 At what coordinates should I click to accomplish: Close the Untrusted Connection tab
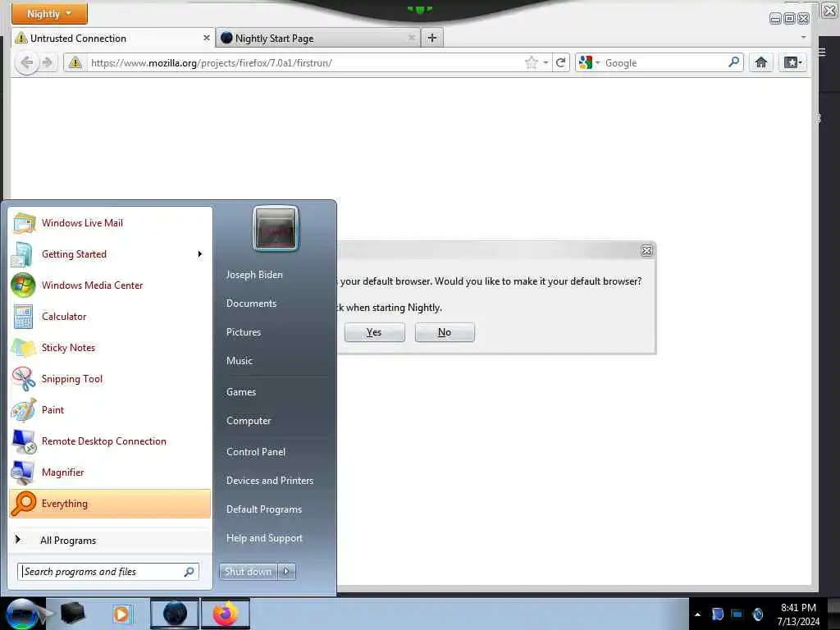pyautogui.click(x=206, y=38)
